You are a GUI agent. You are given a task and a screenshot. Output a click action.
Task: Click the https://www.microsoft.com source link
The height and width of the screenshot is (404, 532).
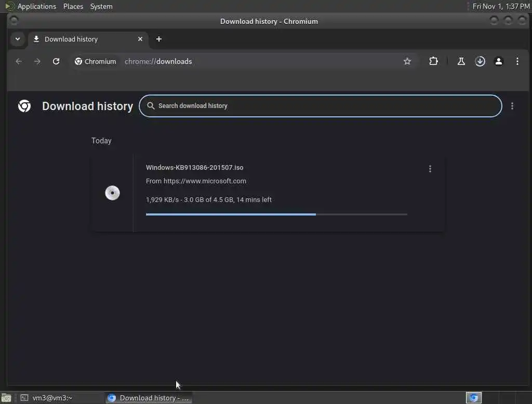pyautogui.click(x=205, y=181)
